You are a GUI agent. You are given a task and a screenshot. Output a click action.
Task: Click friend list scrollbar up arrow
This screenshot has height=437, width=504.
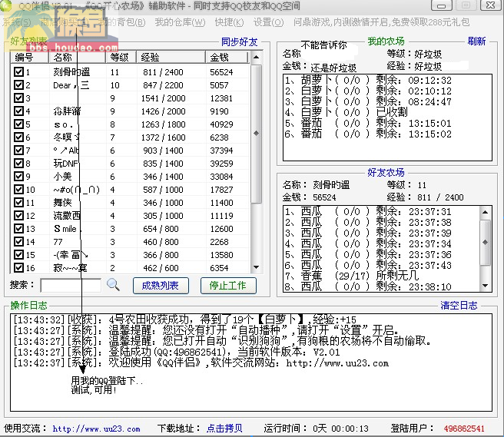pyautogui.click(x=256, y=57)
